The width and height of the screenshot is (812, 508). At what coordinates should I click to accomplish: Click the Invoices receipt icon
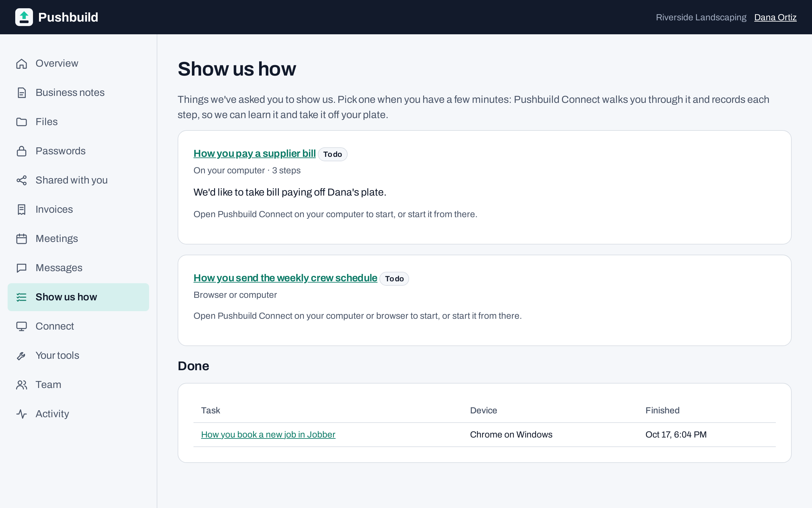coord(22,210)
